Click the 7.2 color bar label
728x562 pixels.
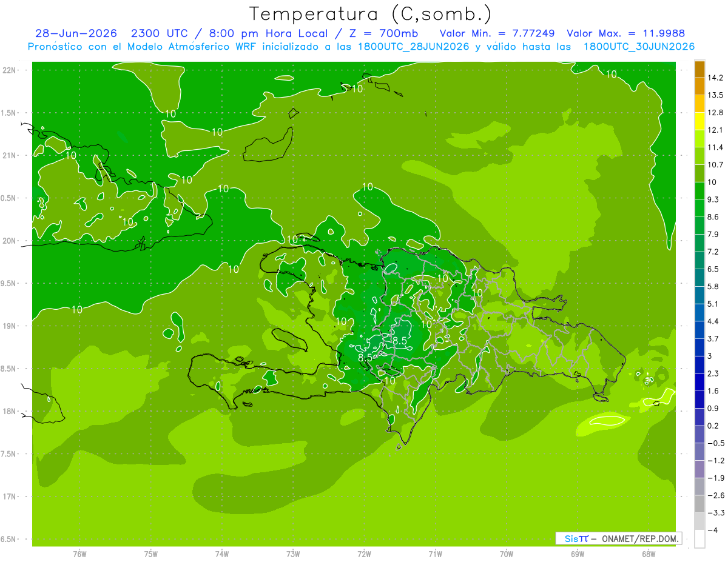click(713, 252)
